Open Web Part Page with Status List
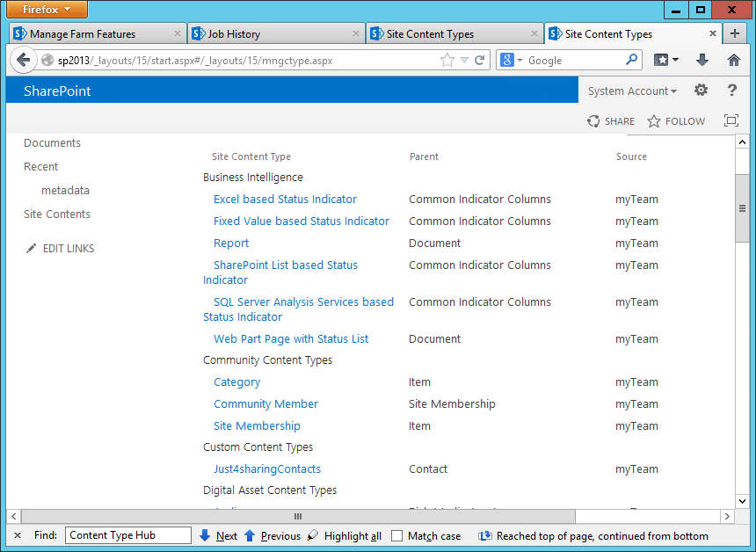 coord(291,339)
